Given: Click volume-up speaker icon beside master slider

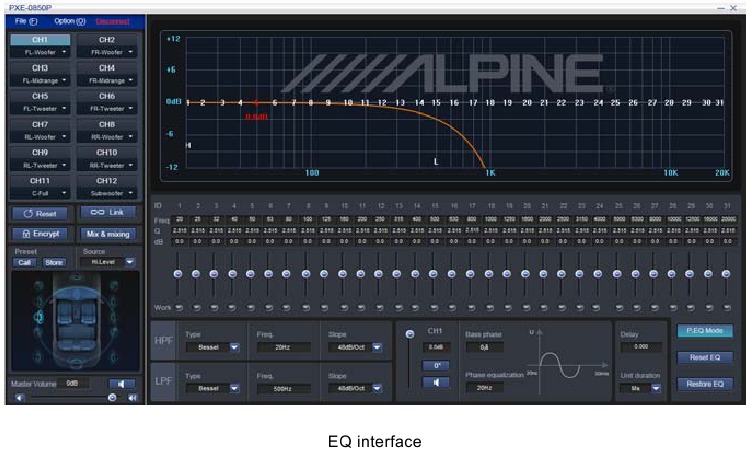Looking at the screenshot, I should pos(132,397).
